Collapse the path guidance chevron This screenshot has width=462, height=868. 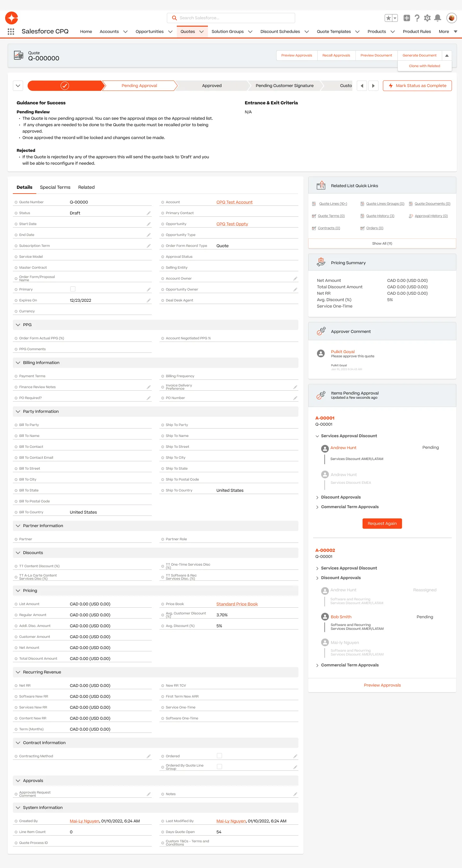click(x=18, y=86)
